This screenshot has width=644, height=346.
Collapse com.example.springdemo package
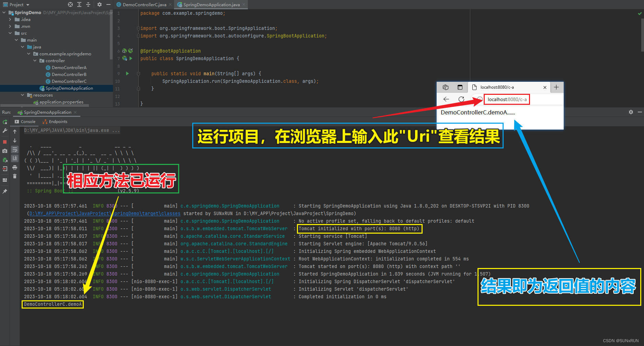(x=28, y=54)
